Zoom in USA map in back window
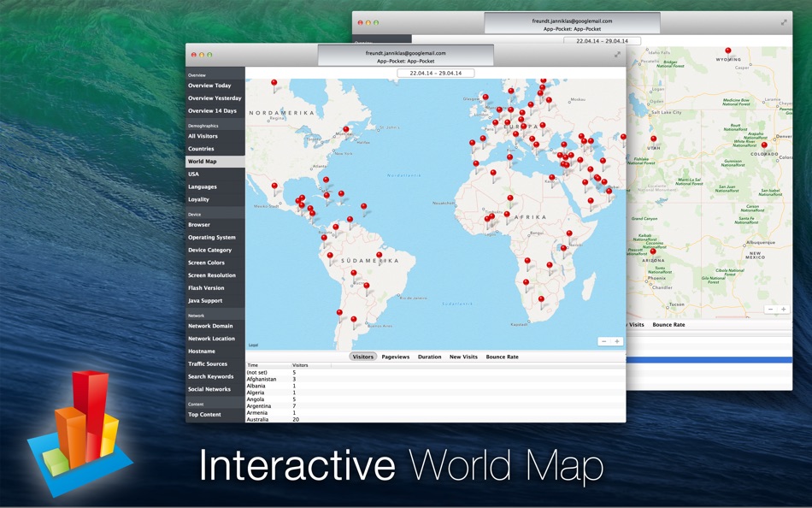812x508 pixels. pyautogui.click(x=784, y=309)
